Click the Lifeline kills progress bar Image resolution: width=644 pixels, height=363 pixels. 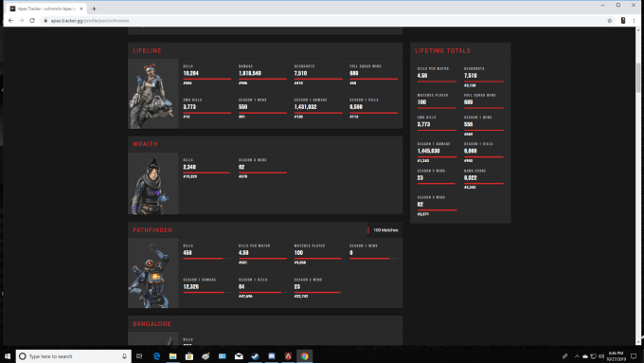pyautogui.click(x=207, y=79)
